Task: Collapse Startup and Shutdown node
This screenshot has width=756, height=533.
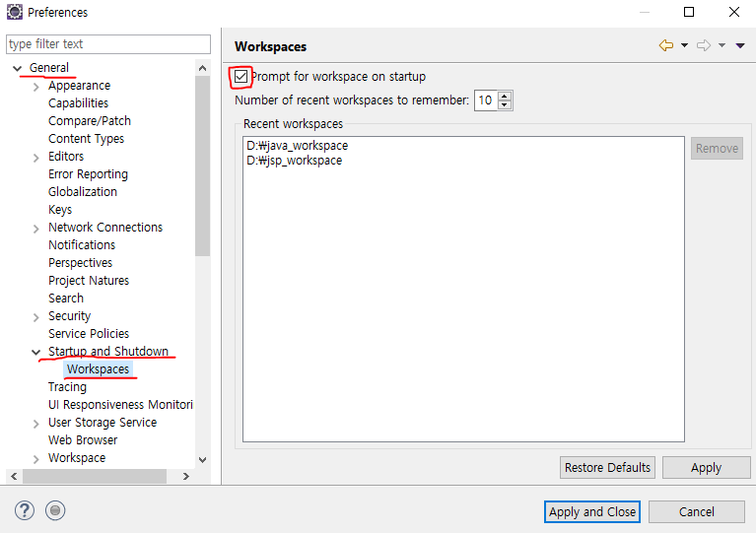Action: 36,353
